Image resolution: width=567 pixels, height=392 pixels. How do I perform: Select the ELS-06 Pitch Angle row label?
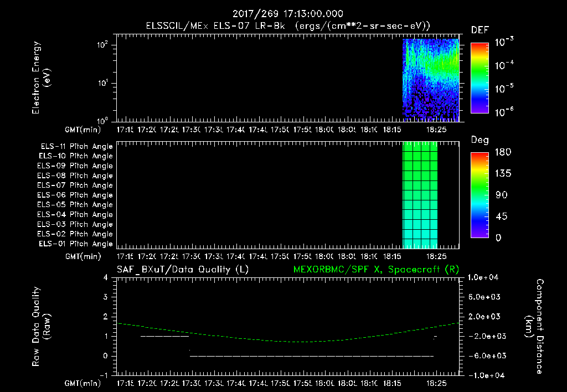[75, 195]
